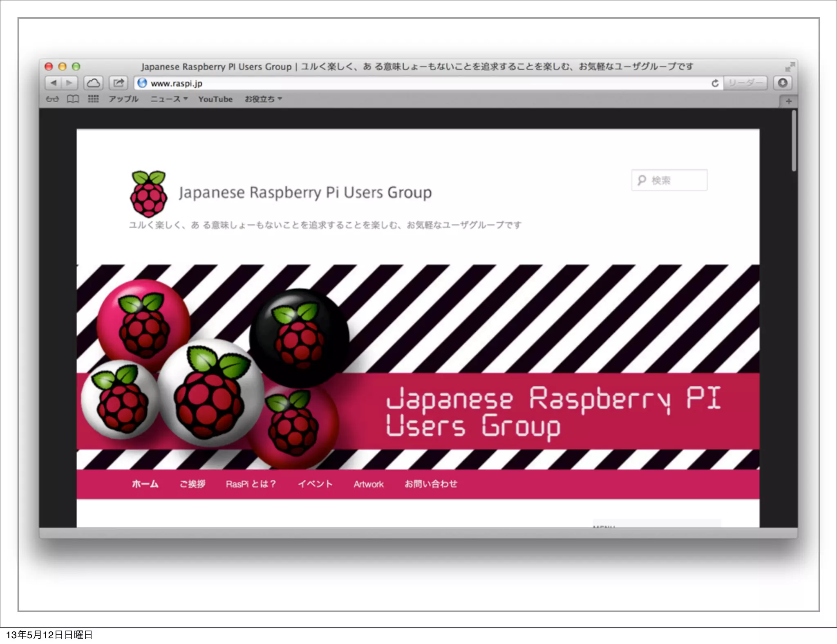
Task: Select the Artwork navigation menu item
Action: (x=368, y=484)
